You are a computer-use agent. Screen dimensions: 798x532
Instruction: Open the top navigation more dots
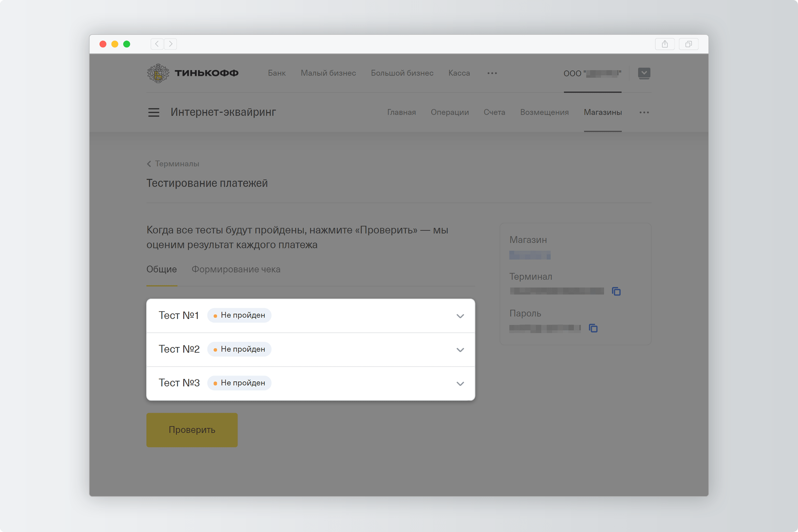pyautogui.click(x=492, y=73)
